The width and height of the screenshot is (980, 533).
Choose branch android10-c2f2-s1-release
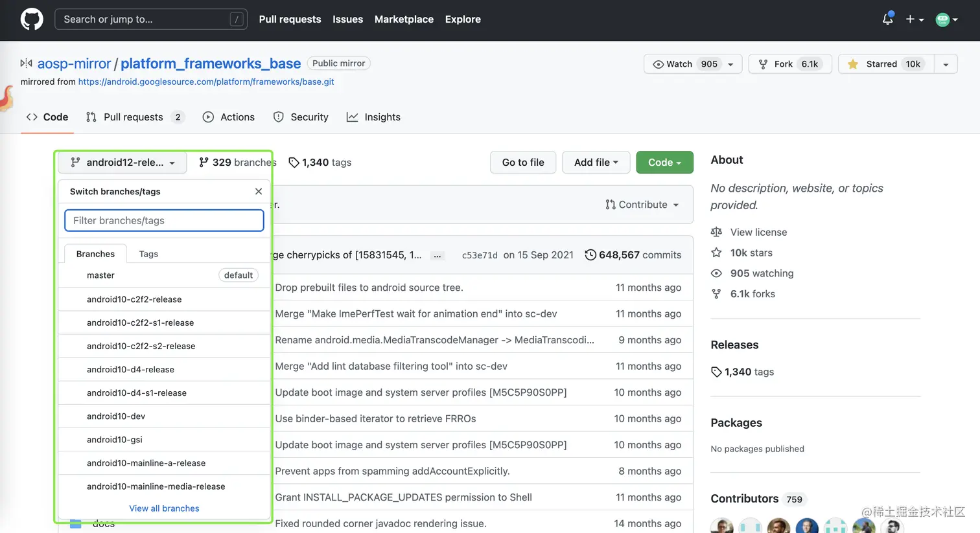[164, 323]
